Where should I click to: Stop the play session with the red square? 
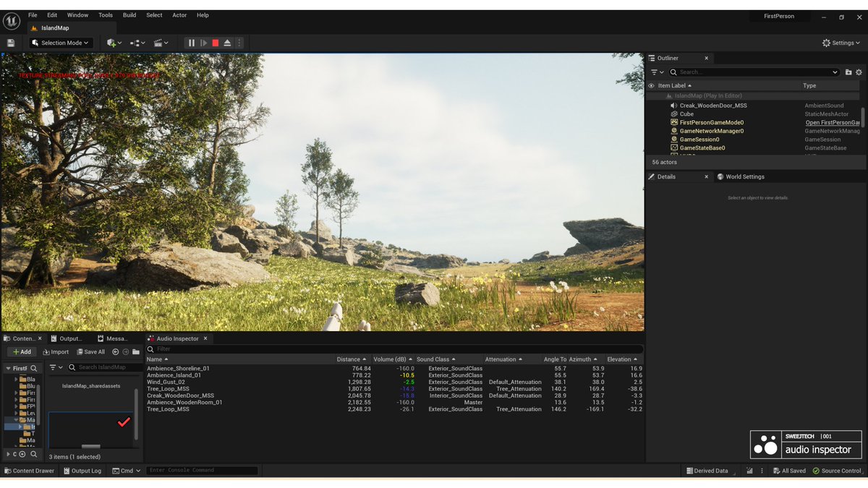click(x=215, y=43)
